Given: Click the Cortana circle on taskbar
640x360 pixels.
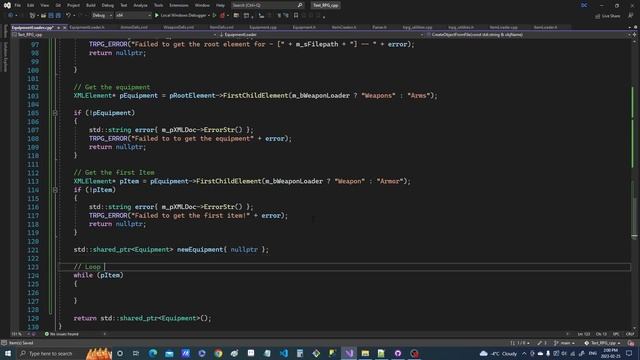Looking at the screenshot, I should click(120, 353).
